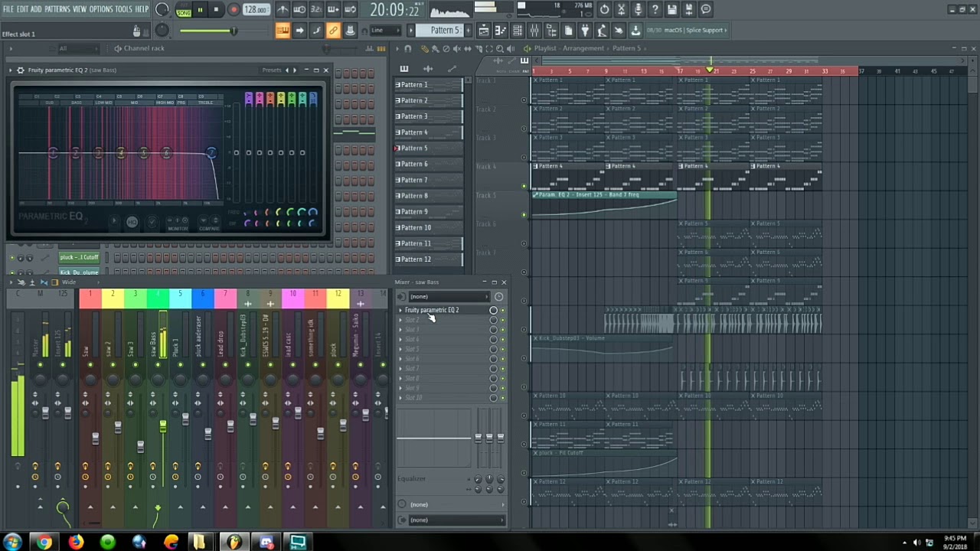Toggle the metronome icon

(283, 10)
